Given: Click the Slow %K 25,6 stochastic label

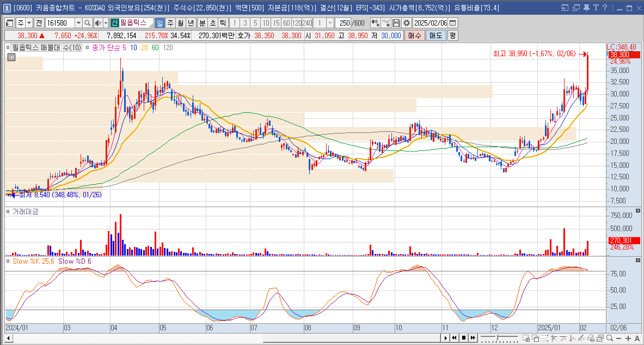Looking at the screenshot, I should [34, 261].
